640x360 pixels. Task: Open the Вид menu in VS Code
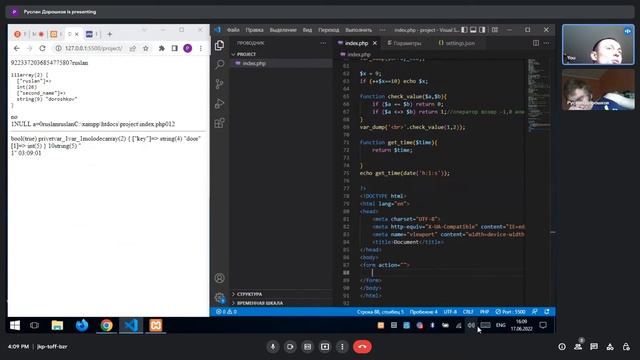tap(307, 30)
